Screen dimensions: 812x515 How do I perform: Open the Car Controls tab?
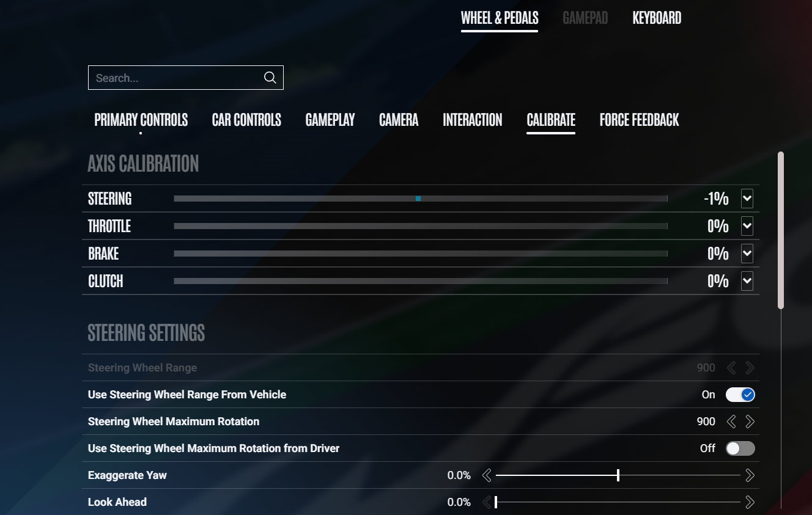coord(246,120)
